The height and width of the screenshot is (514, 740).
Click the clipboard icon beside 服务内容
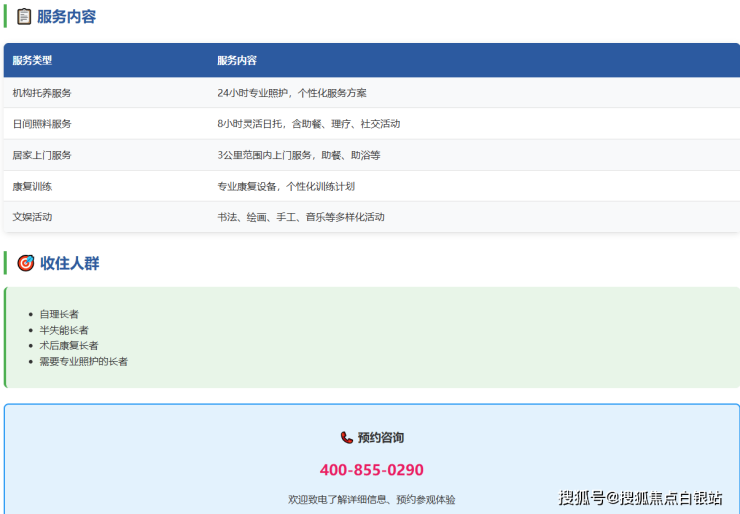(x=24, y=16)
